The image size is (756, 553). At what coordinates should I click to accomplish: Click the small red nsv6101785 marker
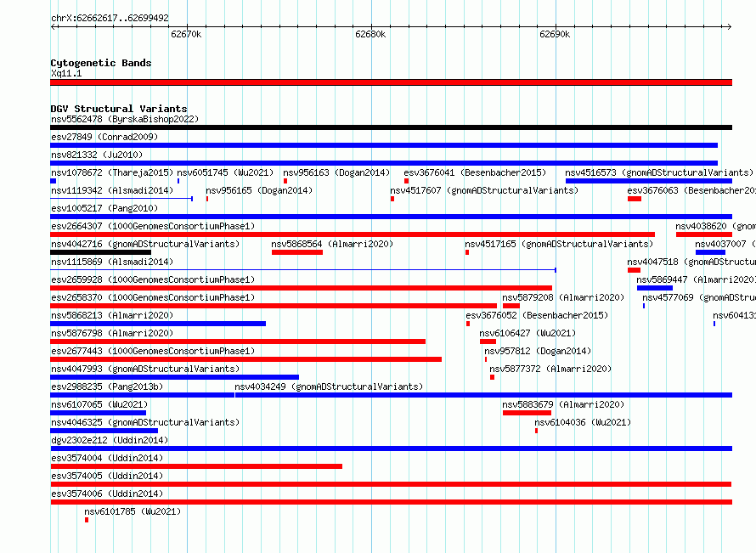[87, 520]
